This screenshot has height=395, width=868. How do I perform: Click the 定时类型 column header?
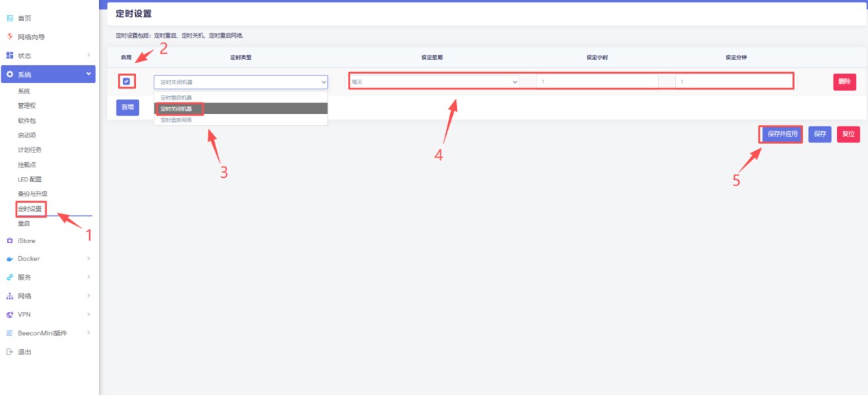[241, 57]
